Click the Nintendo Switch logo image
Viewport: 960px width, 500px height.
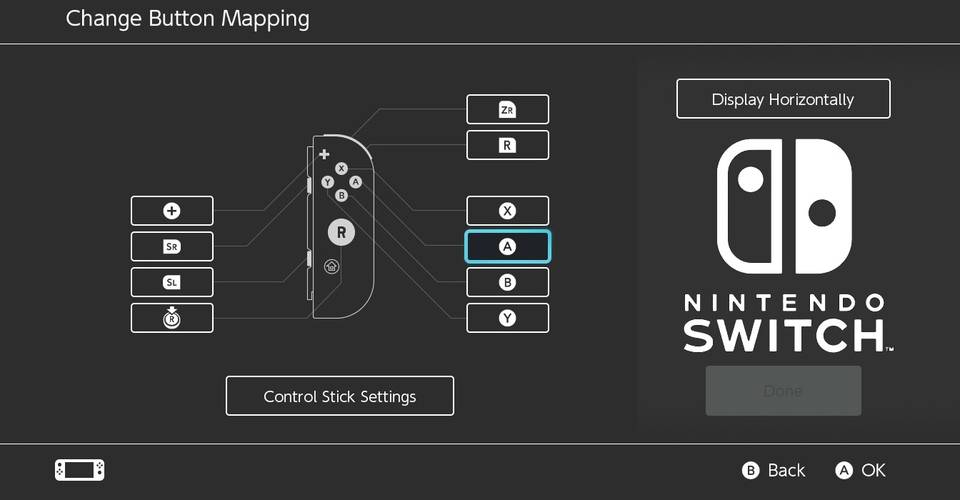(783, 245)
